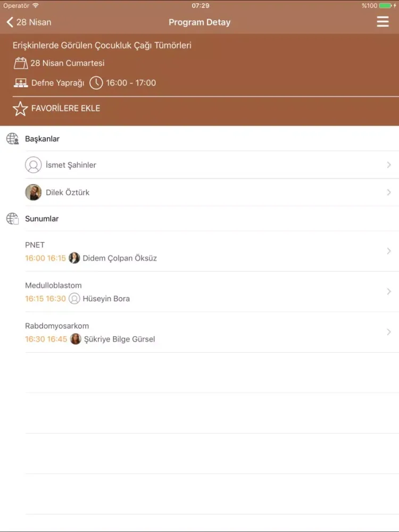Screen dimensions: 399x532
Task: Open the Rabdomyosarkom presentation title
Action: [57, 326]
